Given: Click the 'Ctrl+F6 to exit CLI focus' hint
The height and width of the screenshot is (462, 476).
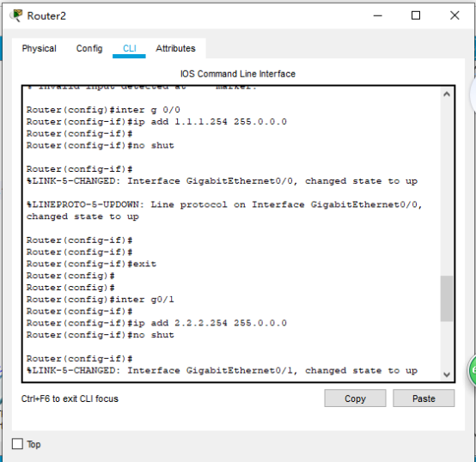Looking at the screenshot, I should pyautogui.click(x=70, y=398).
